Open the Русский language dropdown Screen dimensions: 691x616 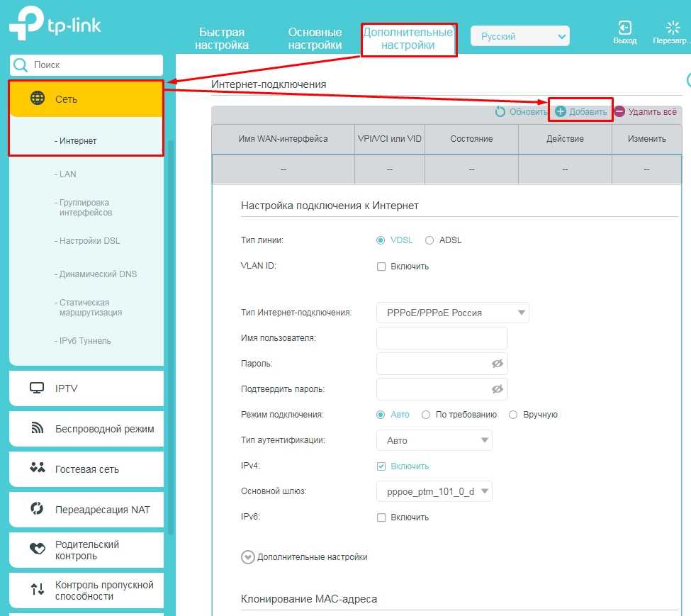point(519,36)
